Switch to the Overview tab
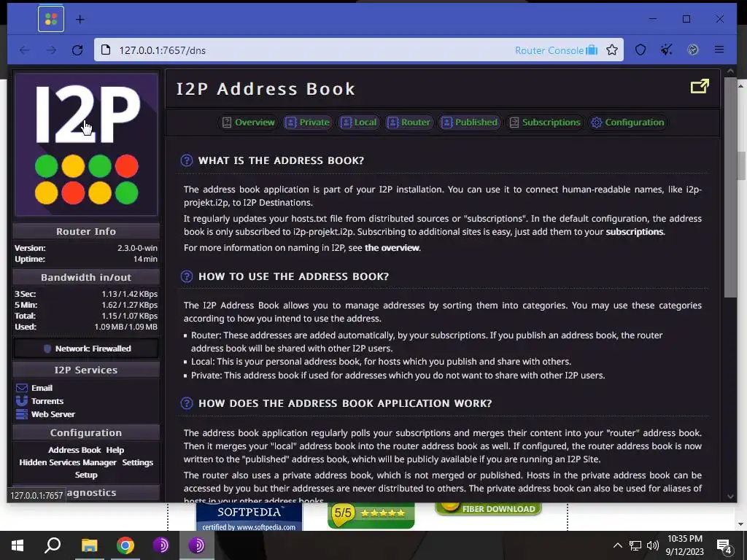747x560 pixels. 248,122
